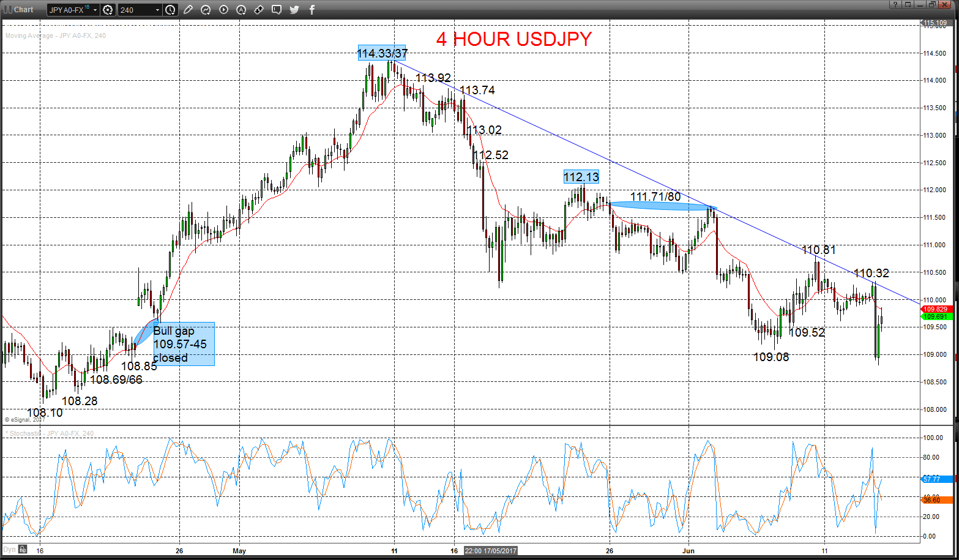Click the Moving Average study label
This screenshot has height=560, width=959.
[x=56, y=35]
